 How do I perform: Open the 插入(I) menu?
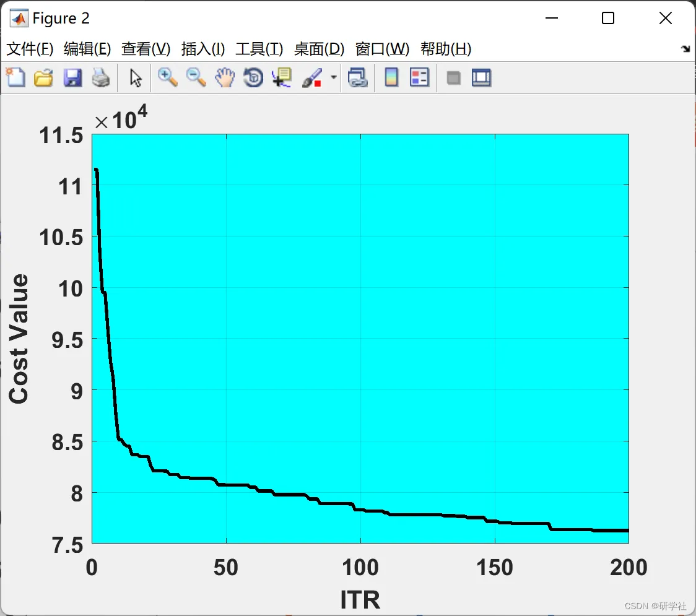pyautogui.click(x=203, y=49)
